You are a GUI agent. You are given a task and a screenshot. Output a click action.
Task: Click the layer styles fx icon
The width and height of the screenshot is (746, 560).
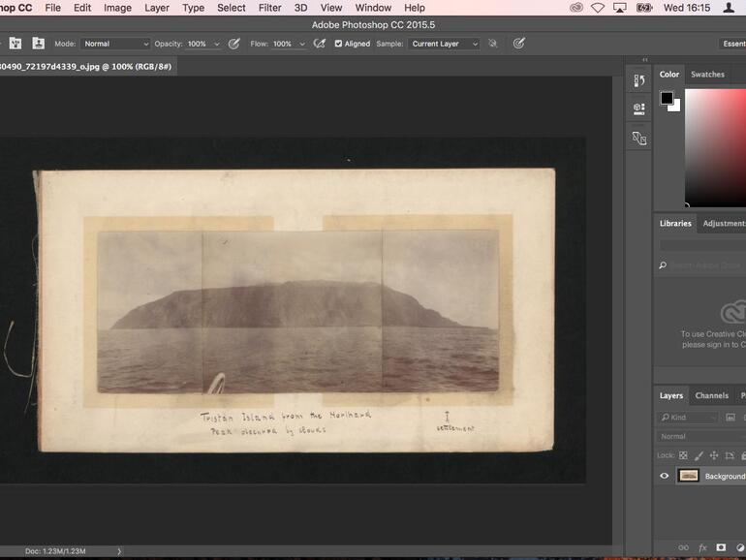[702, 547]
